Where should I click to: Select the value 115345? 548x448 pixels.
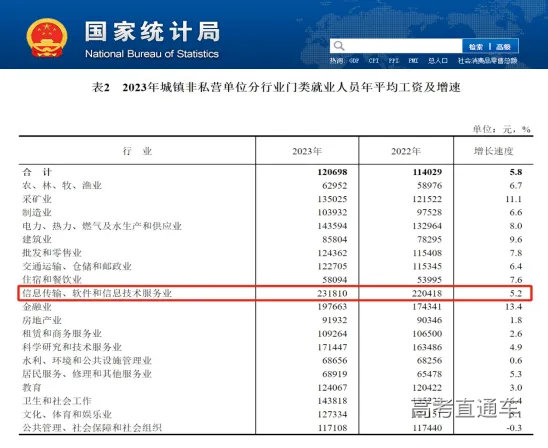427,266
